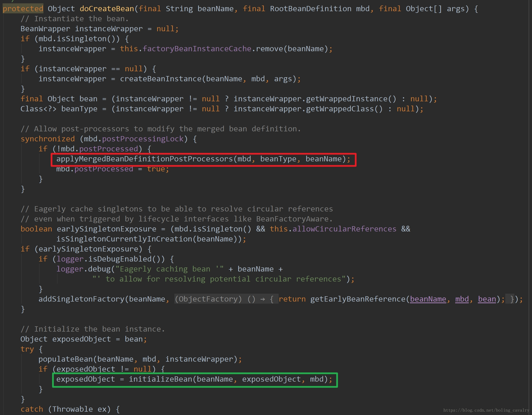Click the underlined mbd argument in getEarlyBeanReference
Screen dimensions: 532x415
[x=462, y=299]
